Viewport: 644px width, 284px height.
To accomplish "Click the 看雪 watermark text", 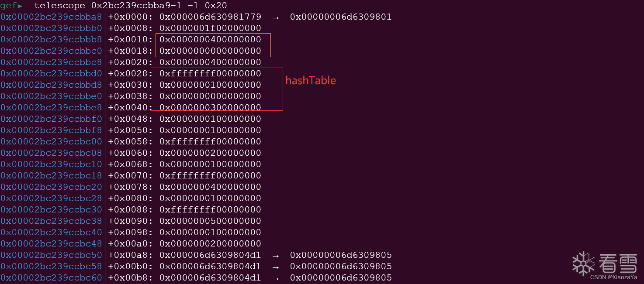I will point(618,263).
